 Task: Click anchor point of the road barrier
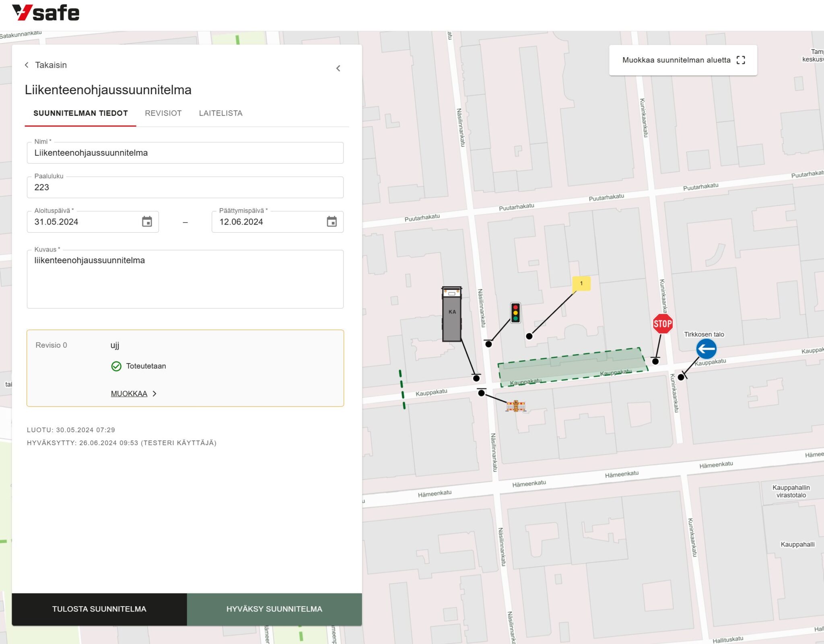point(481,393)
